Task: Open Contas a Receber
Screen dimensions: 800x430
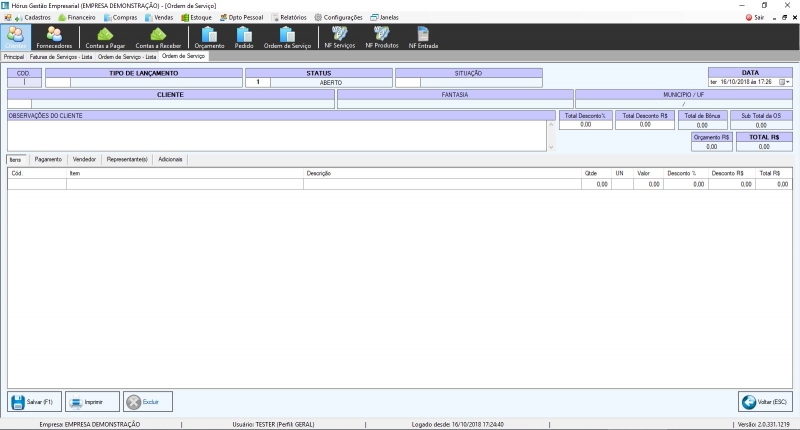Action: pyautogui.click(x=158, y=37)
